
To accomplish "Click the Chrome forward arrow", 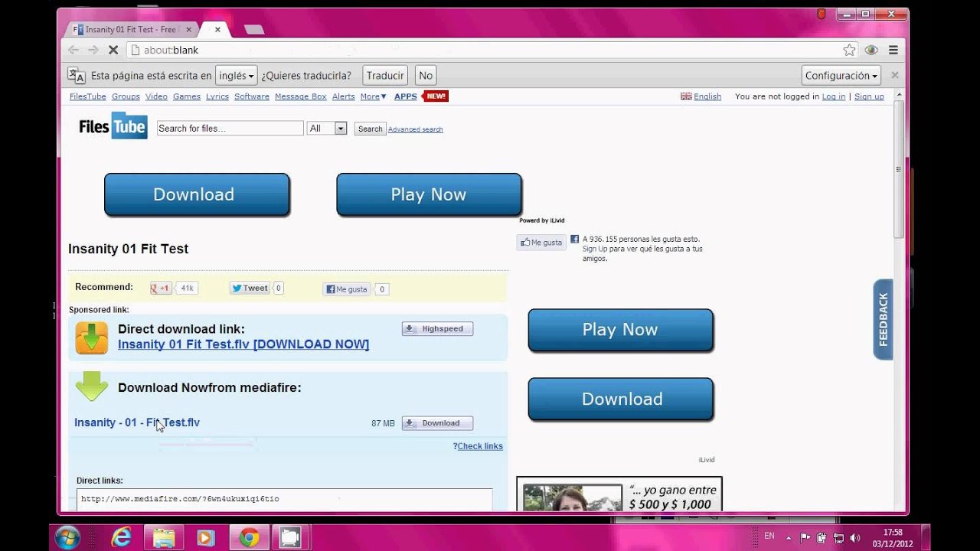I will (x=93, y=50).
